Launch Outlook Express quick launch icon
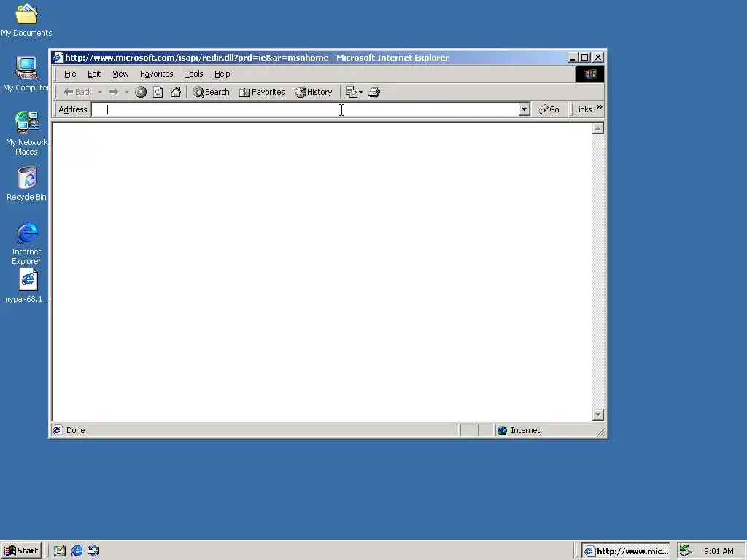This screenshot has width=747, height=560. [94, 551]
